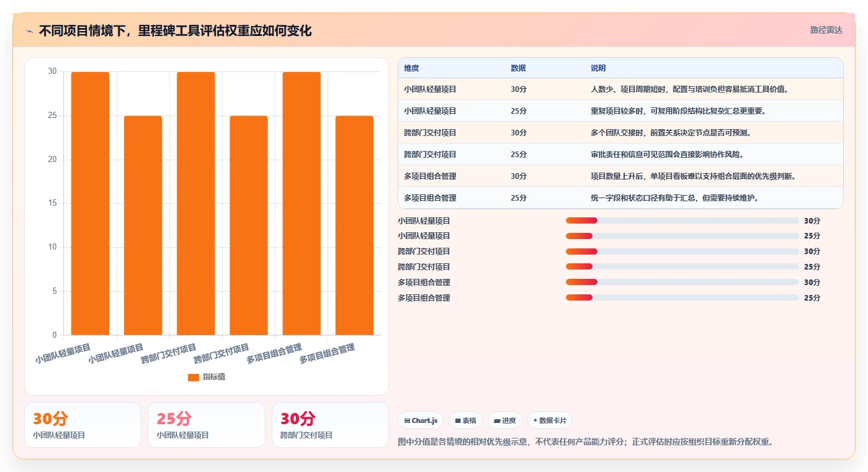Viewport: 868px width, 472px height.
Task: Click 多项目组合管理 in the table row about 统一字段
Action: pos(430,198)
